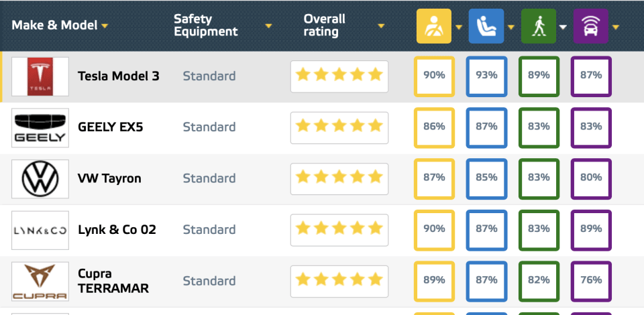Image resolution: width=644 pixels, height=315 pixels.
Task: Click the Tesla logo thumbnail
Action: 40,76
